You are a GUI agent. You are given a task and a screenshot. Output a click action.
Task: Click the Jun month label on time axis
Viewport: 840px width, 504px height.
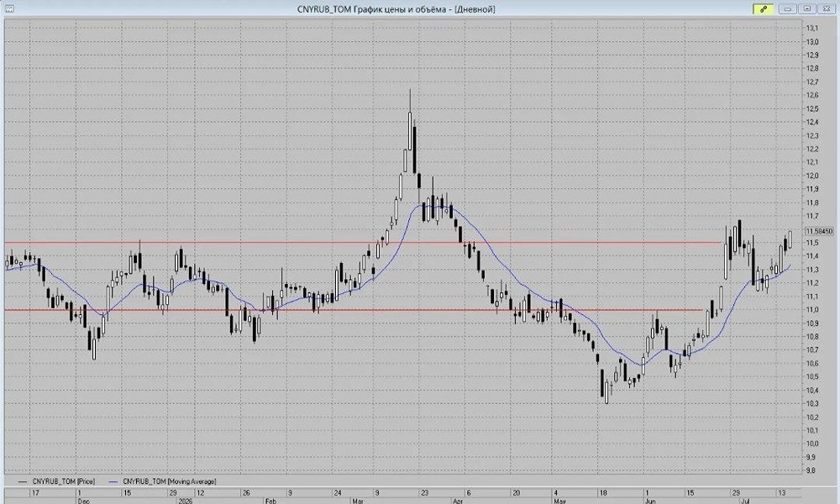650,501
